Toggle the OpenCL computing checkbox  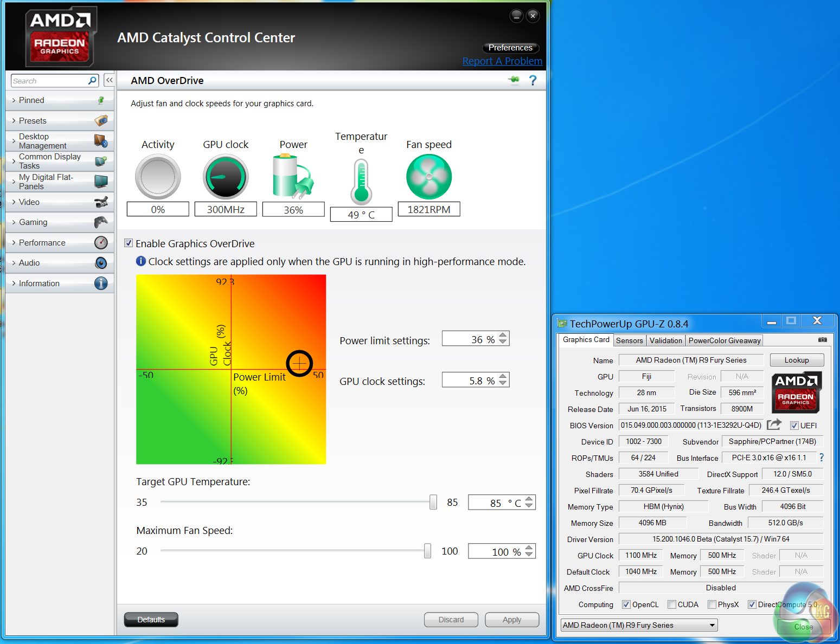tap(626, 604)
